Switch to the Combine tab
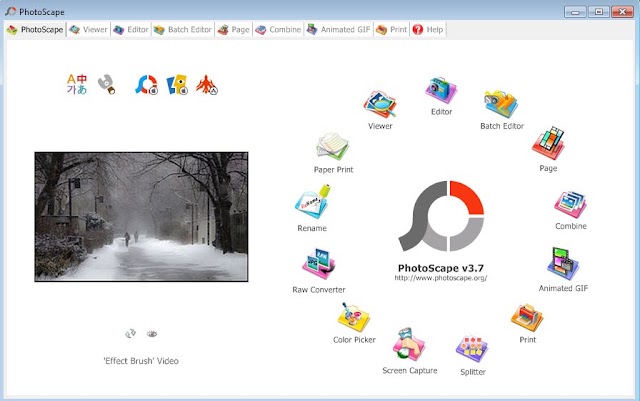The image size is (640, 401). (278, 29)
